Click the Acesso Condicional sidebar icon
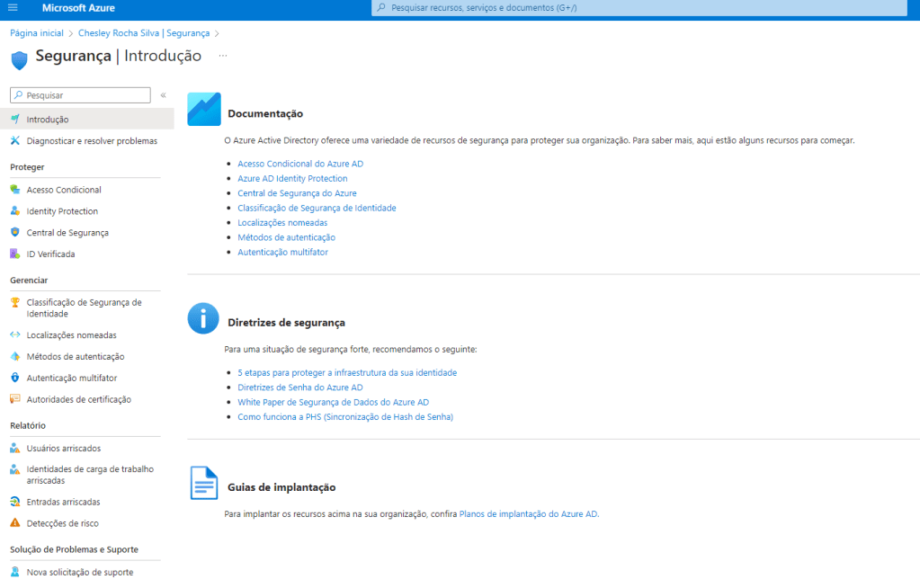 pyautogui.click(x=15, y=190)
